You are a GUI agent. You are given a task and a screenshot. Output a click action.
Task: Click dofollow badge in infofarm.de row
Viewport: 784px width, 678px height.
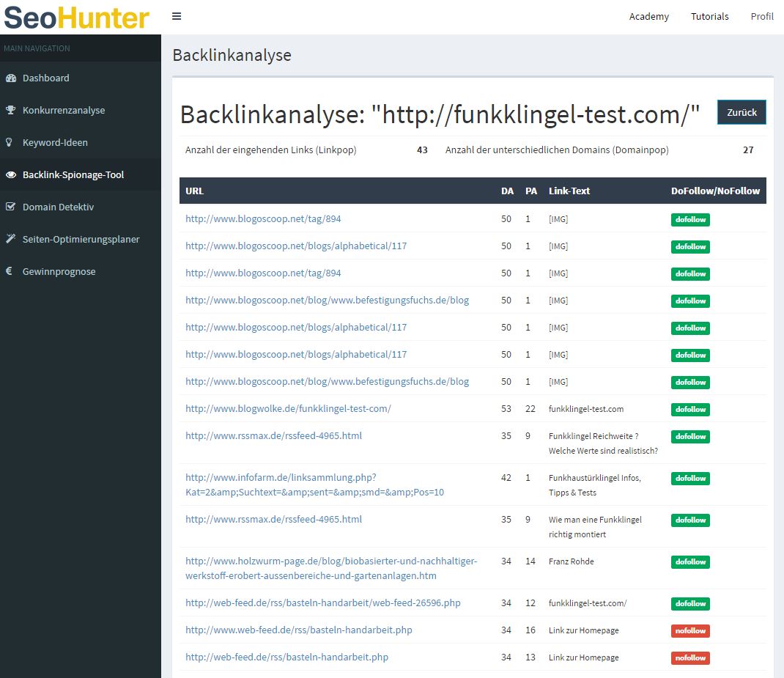pyautogui.click(x=690, y=478)
